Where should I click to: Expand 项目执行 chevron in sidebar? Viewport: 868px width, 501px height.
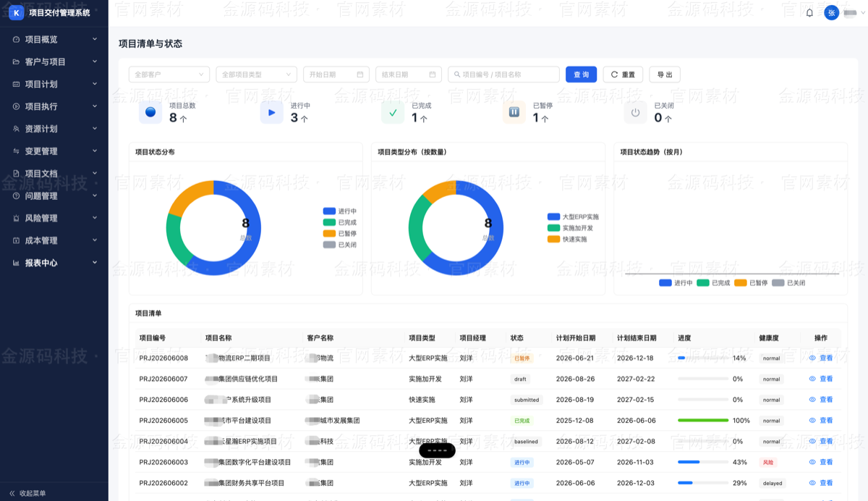[95, 106]
